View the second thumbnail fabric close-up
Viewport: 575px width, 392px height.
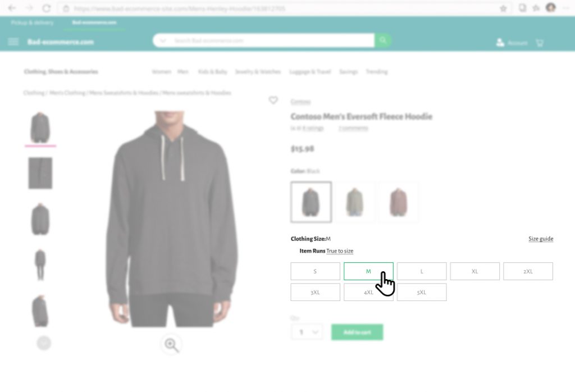(40, 174)
